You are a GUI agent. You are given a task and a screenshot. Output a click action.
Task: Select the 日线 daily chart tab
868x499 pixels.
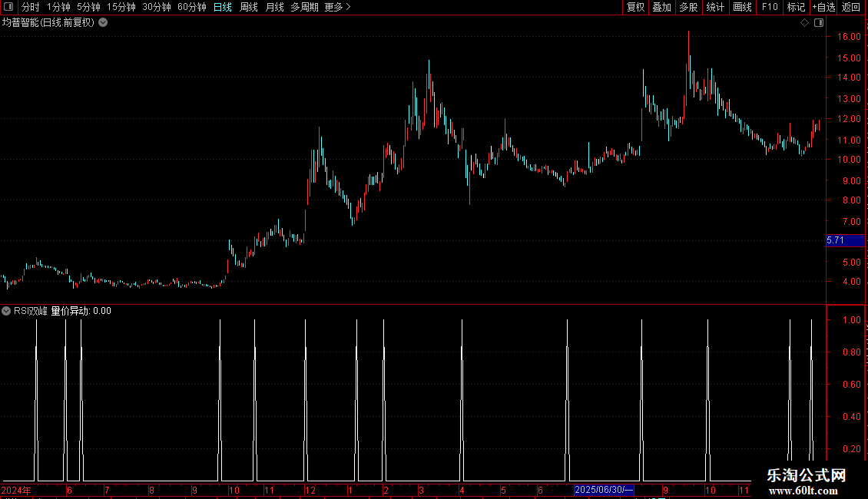tap(223, 7)
